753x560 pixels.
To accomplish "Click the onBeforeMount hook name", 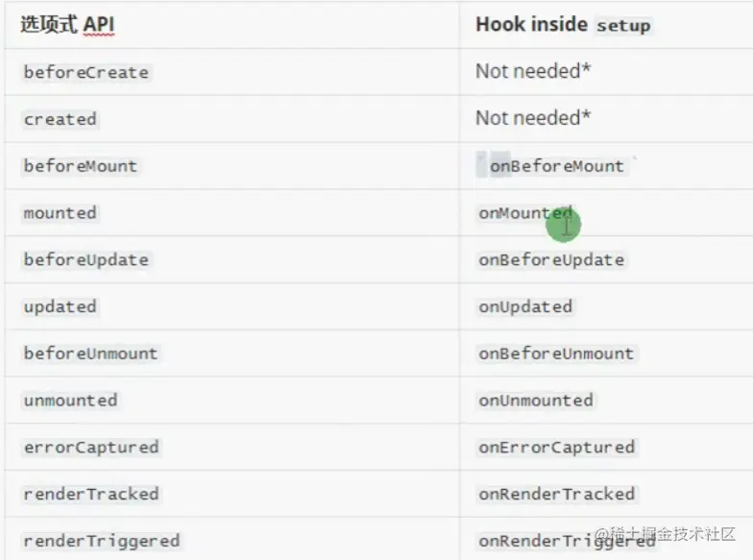I will coord(557,166).
